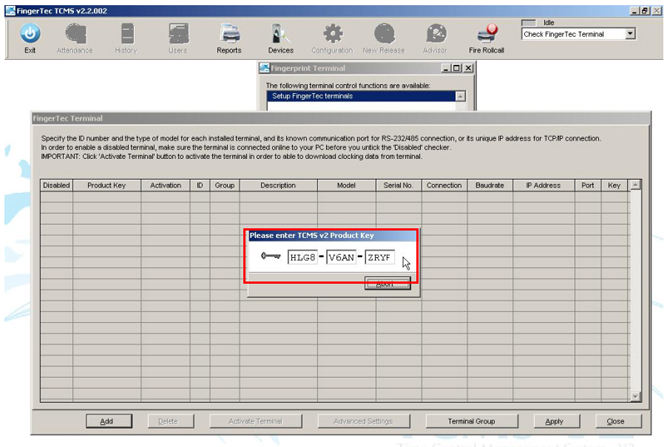Screen dimensions: 670x447
Task: Click the Serial No. column header
Action: pyautogui.click(x=398, y=185)
